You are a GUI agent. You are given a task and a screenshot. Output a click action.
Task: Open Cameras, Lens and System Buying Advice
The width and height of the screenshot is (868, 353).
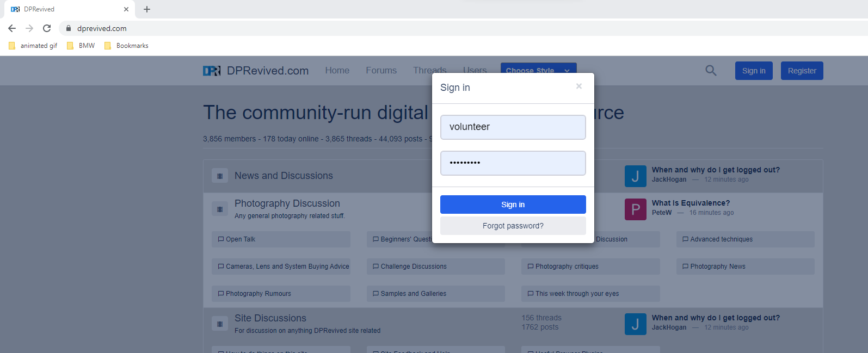pos(281,267)
